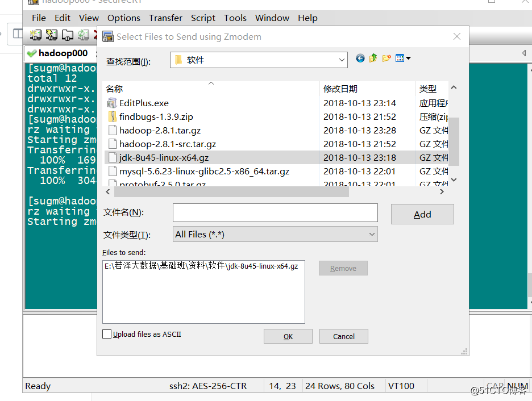The image size is (532, 401).
Task: Select jdk-8u45 path in Files to send list
Action: [201, 266]
